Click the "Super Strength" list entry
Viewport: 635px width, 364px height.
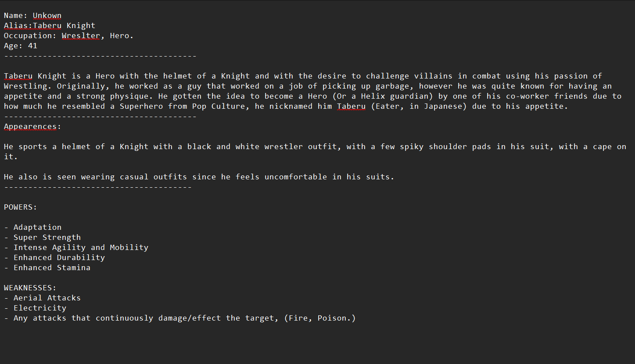47,238
